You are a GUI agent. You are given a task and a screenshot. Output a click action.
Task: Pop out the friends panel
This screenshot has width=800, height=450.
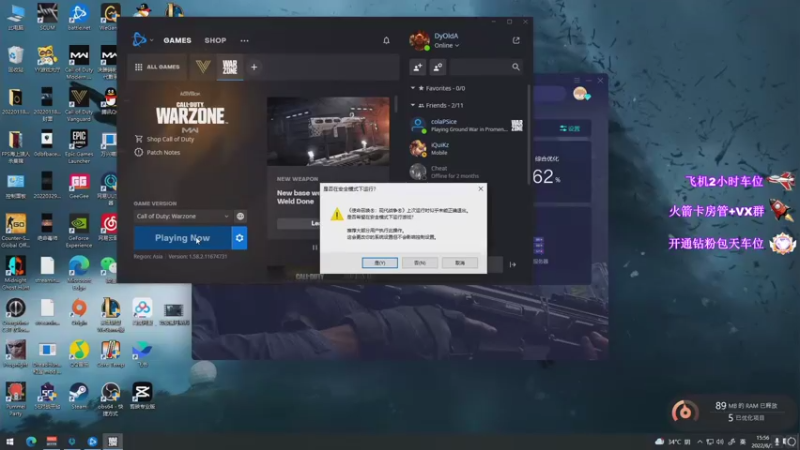coord(516,40)
